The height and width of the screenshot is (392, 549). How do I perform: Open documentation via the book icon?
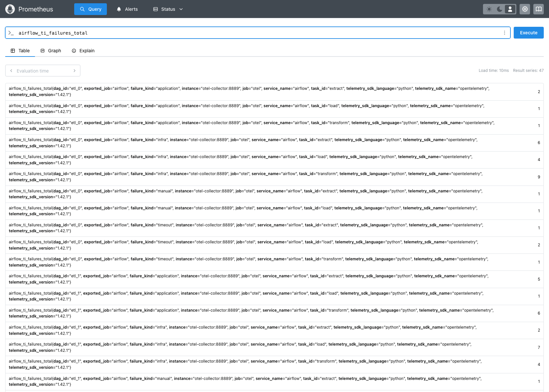tap(539, 9)
